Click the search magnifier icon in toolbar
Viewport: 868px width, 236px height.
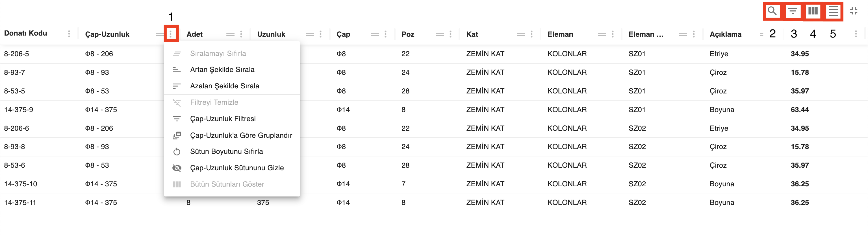click(x=772, y=11)
